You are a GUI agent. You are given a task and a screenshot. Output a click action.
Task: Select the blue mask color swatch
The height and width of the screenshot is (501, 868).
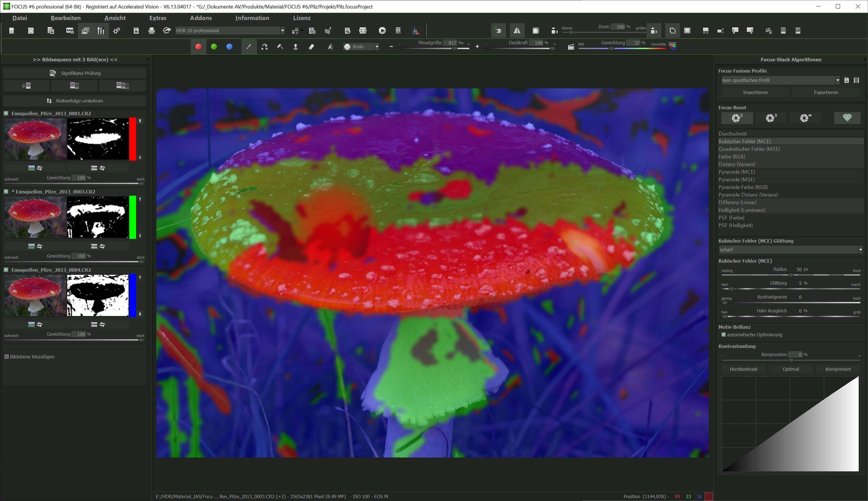230,47
